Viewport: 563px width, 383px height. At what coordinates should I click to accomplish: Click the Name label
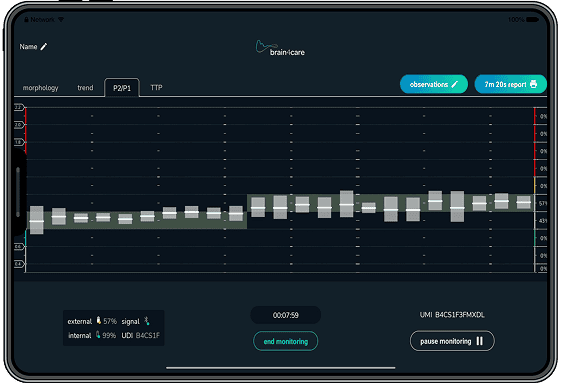[x=28, y=47]
